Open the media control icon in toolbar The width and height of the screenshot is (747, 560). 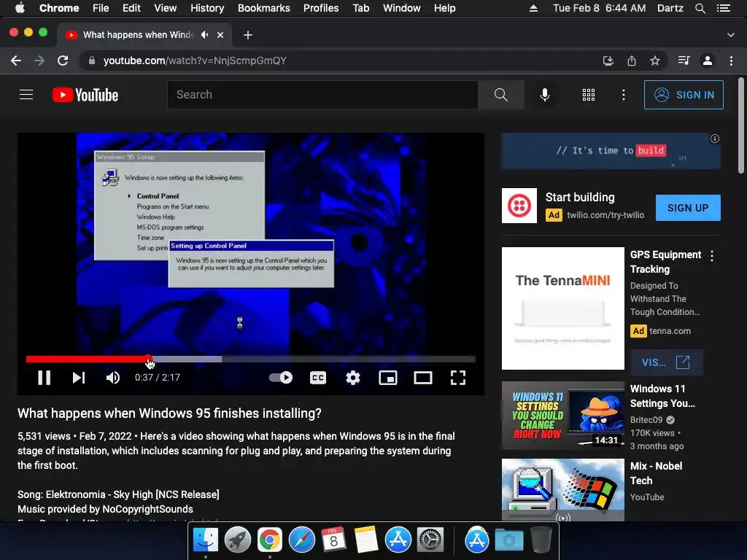coord(684,61)
